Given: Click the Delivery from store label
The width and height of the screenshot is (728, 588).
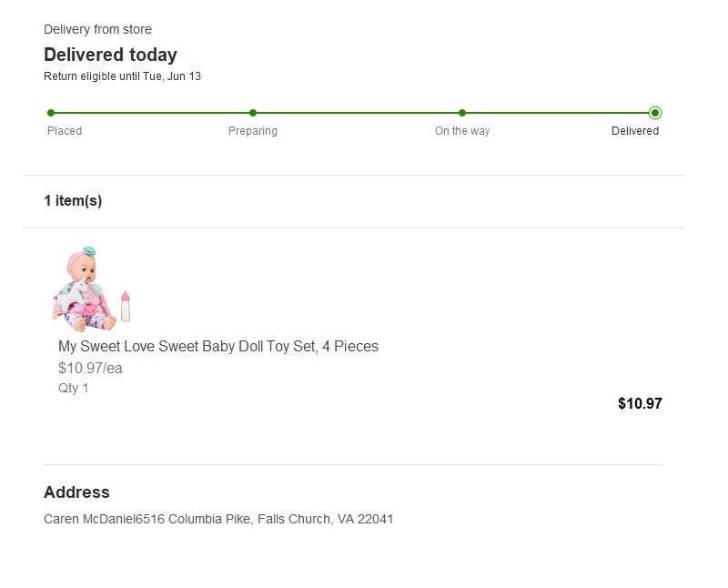Looking at the screenshot, I should click(97, 29).
